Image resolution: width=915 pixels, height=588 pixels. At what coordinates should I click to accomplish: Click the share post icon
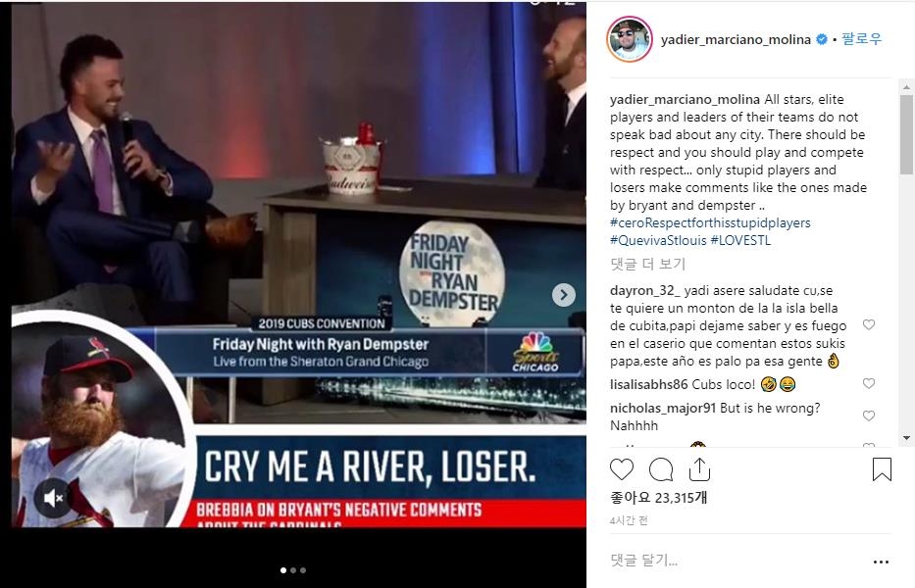point(699,469)
